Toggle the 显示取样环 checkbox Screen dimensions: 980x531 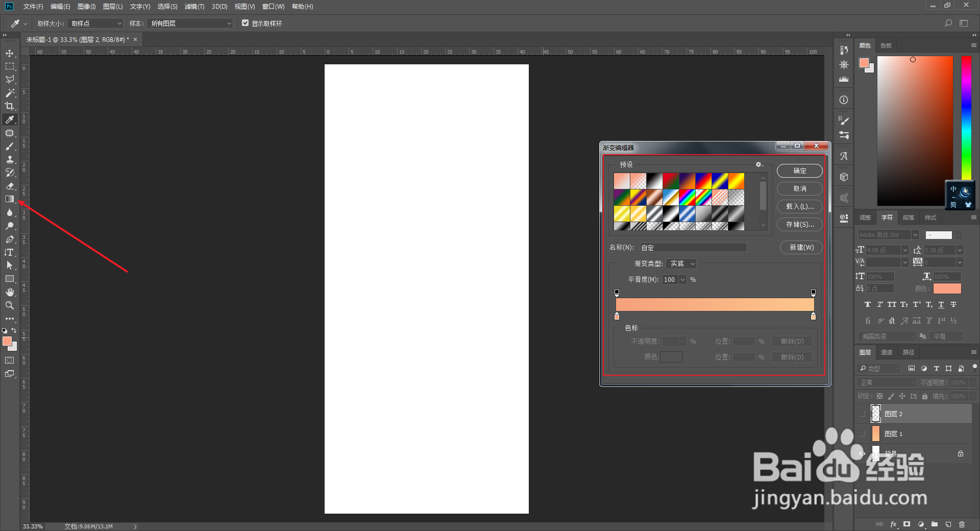pos(246,23)
